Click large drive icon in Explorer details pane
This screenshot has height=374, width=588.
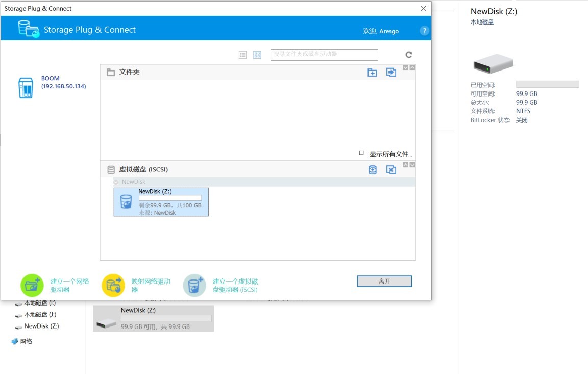click(493, 63)
